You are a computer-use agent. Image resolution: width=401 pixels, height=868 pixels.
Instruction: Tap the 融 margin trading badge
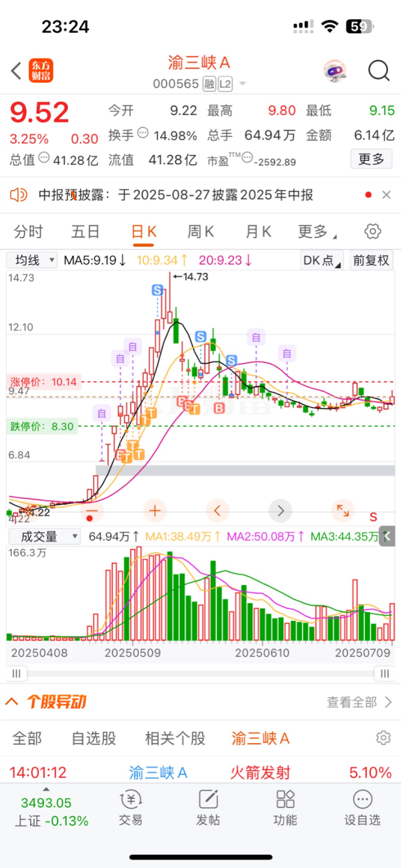pos(209,84)
